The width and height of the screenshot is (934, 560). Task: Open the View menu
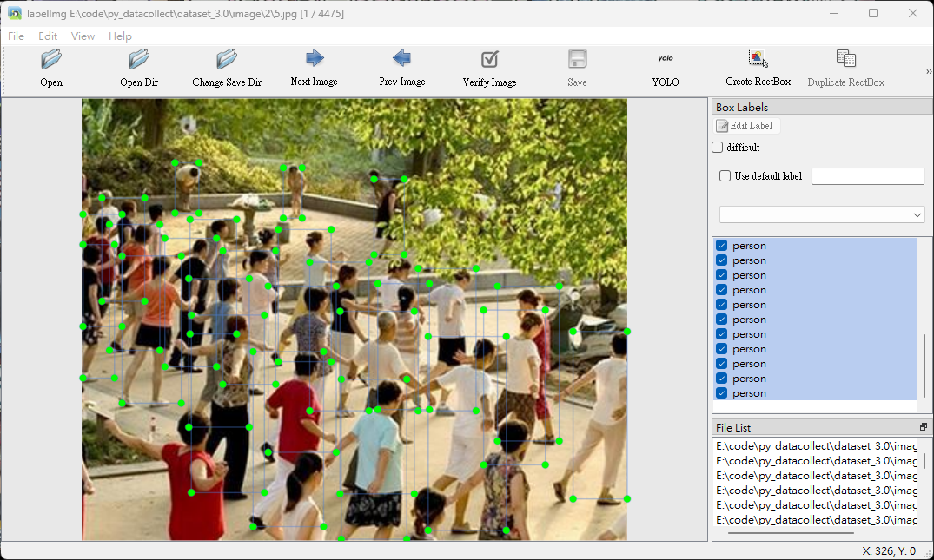click(83, 36)
